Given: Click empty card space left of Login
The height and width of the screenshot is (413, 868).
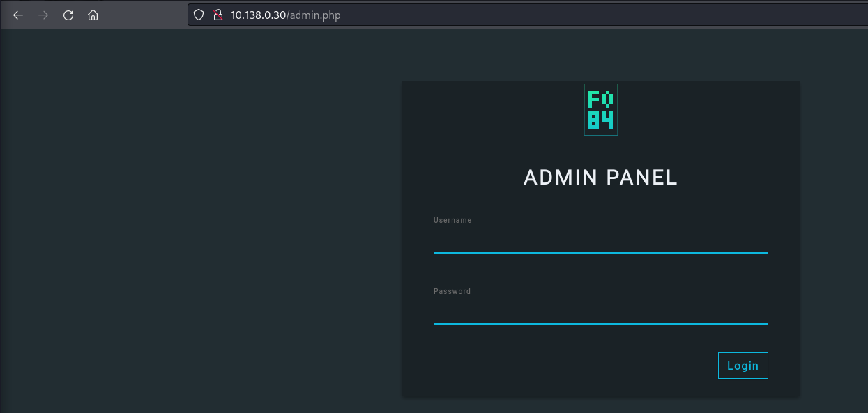Looking at the screenshot, I should coord(558,366).
